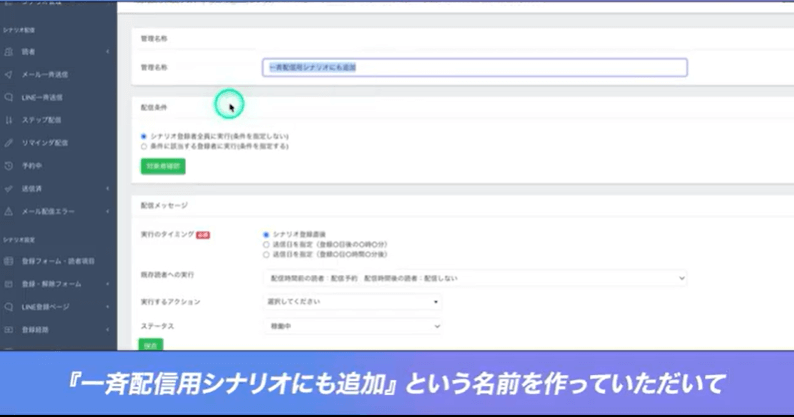This screenshot has width=794, height=417.
Task: Click the ステップ配信 icon in sidebar
Action: tap(9, 120)
